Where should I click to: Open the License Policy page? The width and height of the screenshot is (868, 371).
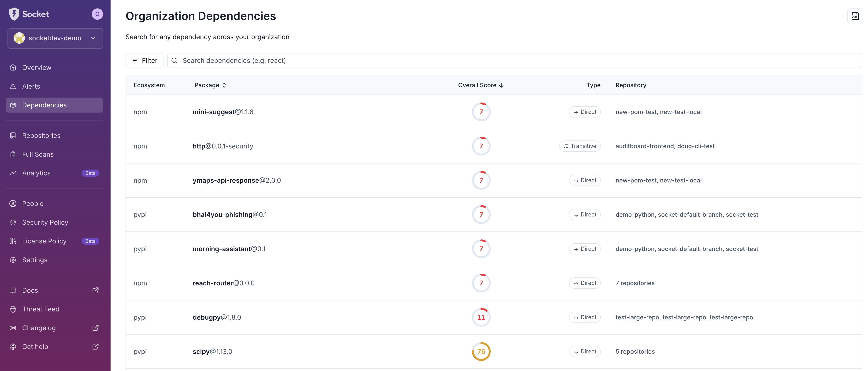(44, 241)
